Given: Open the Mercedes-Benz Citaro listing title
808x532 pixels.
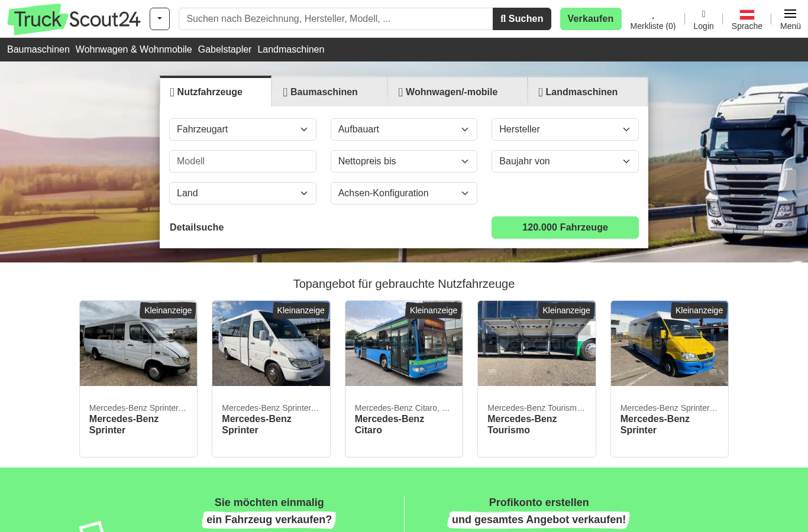Looking at the screenshot, I should pos(390,424).
